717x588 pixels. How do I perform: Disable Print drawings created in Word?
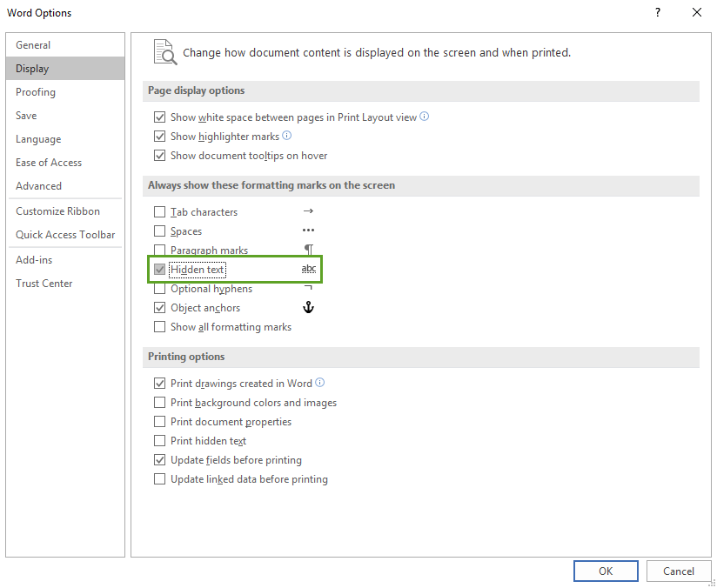[159, 384]
